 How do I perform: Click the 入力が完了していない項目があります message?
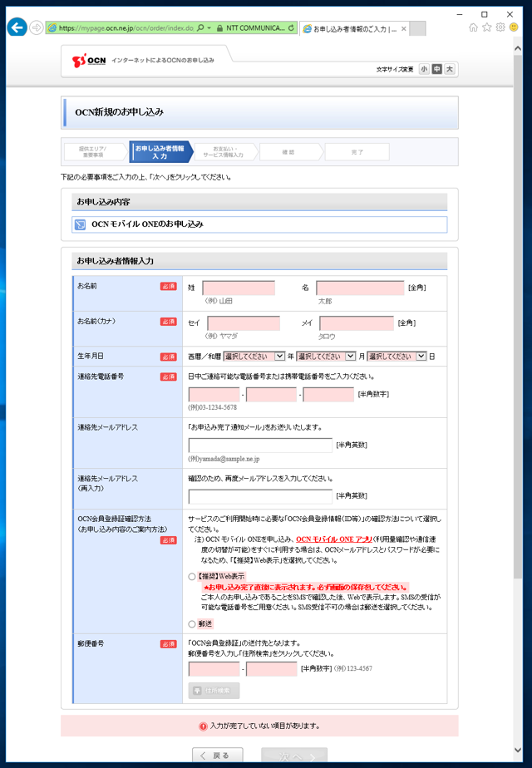[265, 726]
